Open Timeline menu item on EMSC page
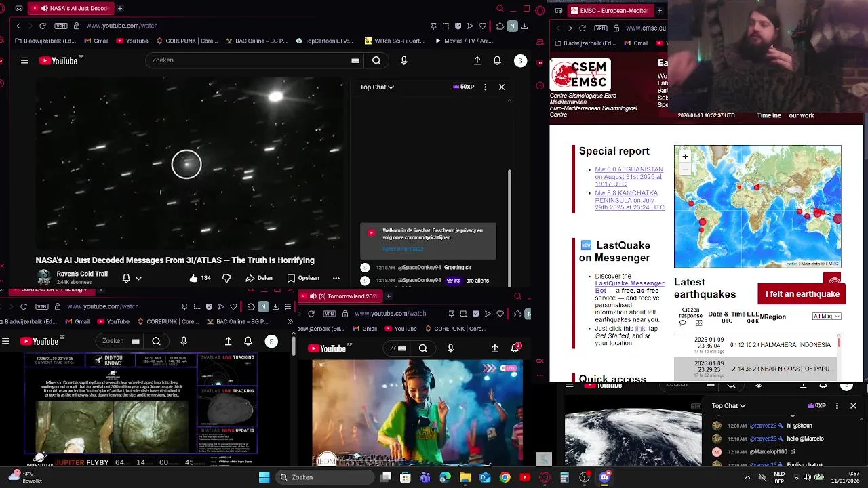The image size is (868, 488). point(769,115)
